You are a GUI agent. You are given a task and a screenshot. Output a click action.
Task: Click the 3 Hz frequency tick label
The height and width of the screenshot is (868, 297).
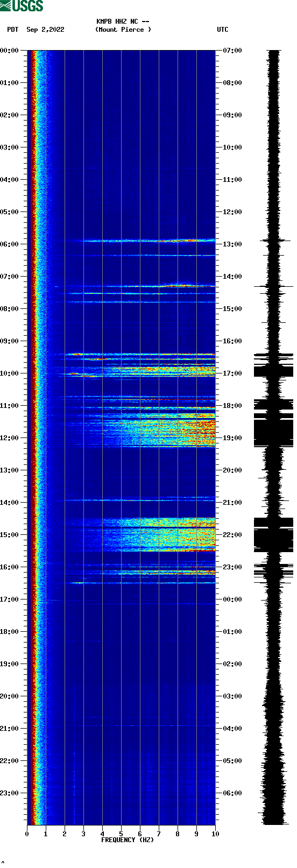[x=83, y=834]
